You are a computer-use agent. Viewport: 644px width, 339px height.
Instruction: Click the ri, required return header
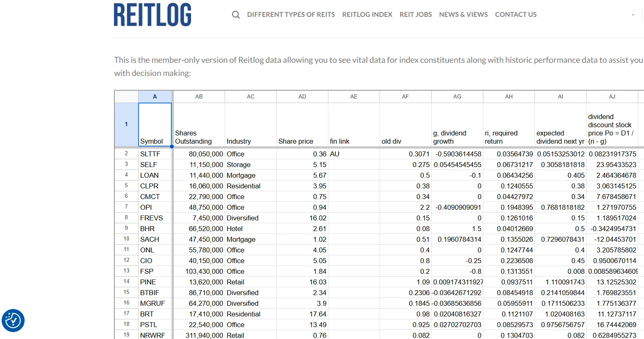tap(509, 124)
